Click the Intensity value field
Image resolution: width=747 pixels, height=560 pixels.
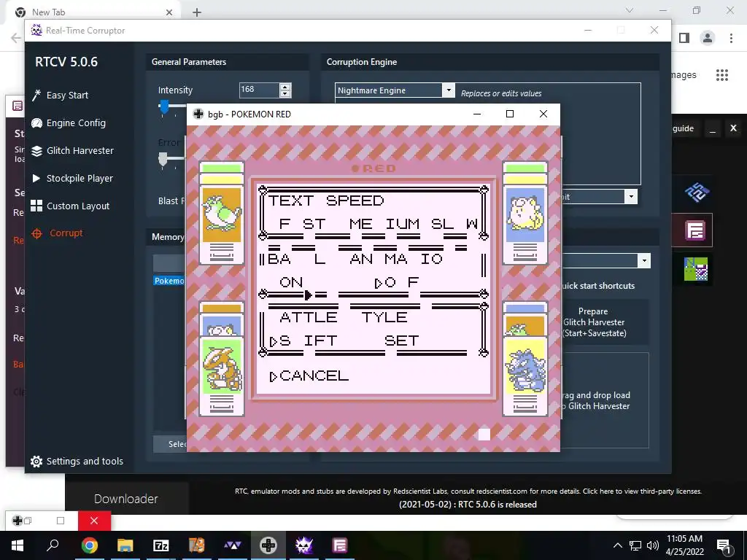coord(259,90)
